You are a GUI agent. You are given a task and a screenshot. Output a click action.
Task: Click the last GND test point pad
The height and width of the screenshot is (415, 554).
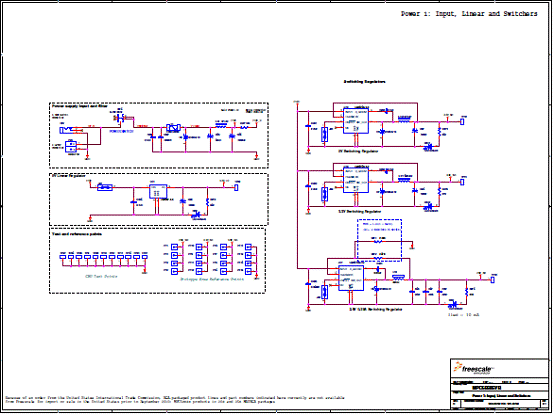coord(145,257)
